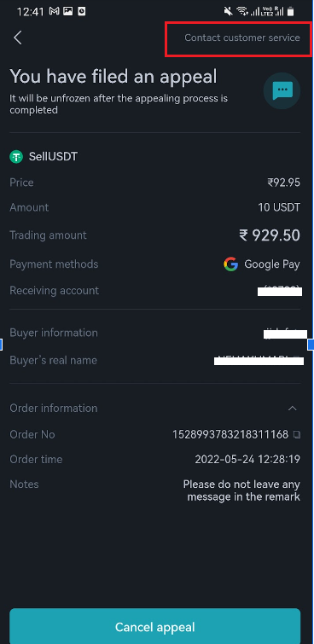Collapse the Order information section

(x=292, y=409)
